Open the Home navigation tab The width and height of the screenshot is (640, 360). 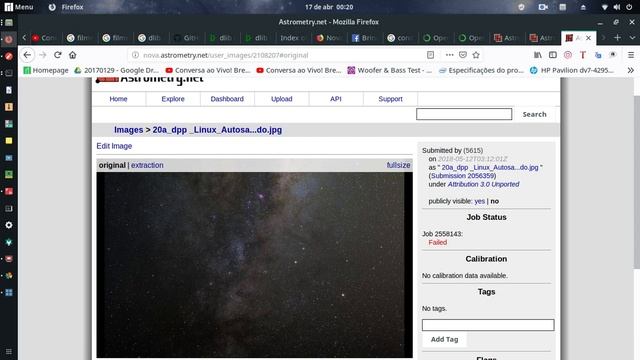(118, 99)
